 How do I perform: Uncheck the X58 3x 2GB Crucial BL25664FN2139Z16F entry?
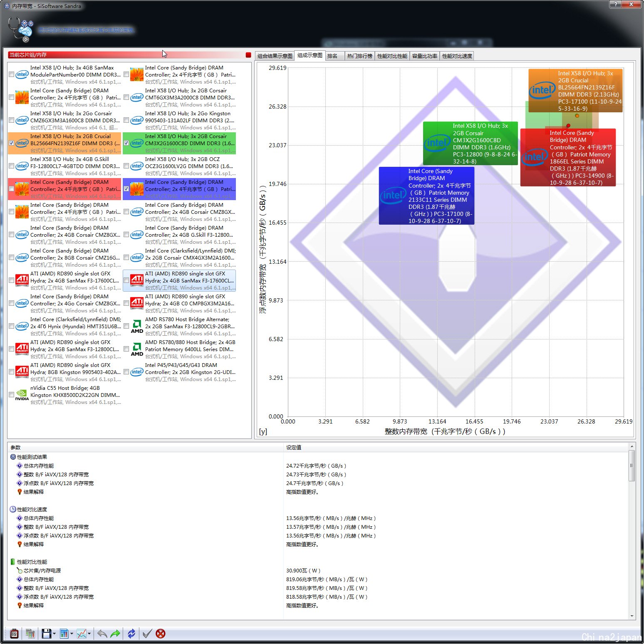(x=12, y=143)
